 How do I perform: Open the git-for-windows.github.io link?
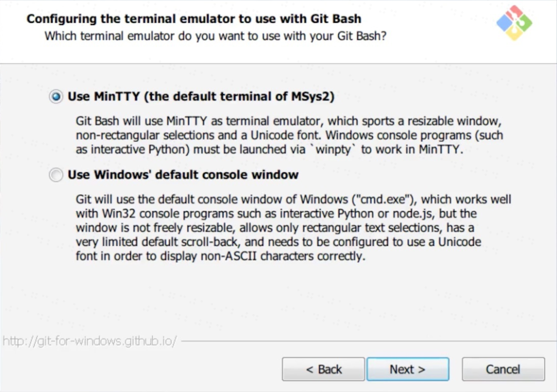(90, 341)
